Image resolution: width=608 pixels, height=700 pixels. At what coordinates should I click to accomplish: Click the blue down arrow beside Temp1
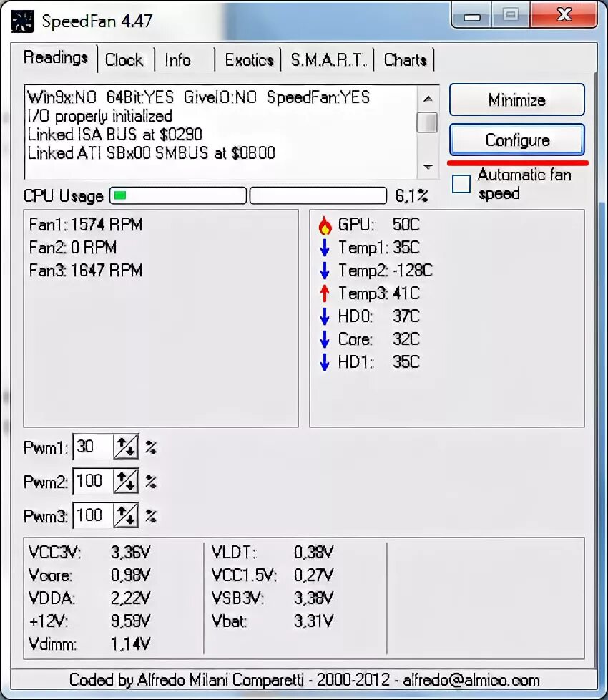coord(325,248)
